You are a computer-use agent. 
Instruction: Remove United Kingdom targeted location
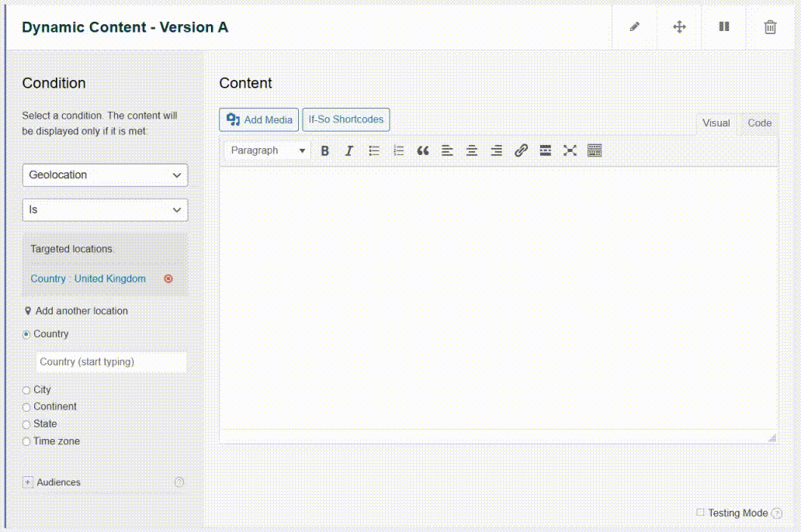(168, 278)
